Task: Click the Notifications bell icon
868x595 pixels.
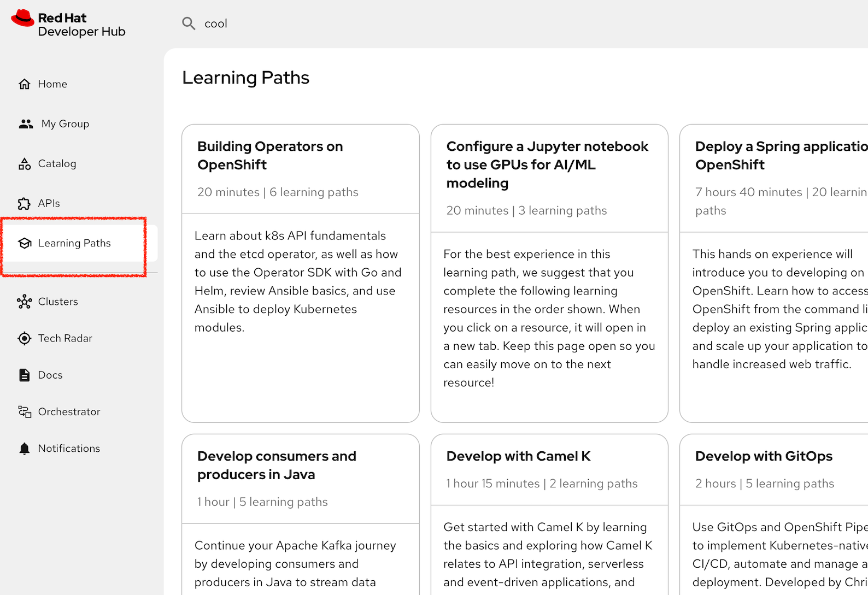Action: point(25,449)
